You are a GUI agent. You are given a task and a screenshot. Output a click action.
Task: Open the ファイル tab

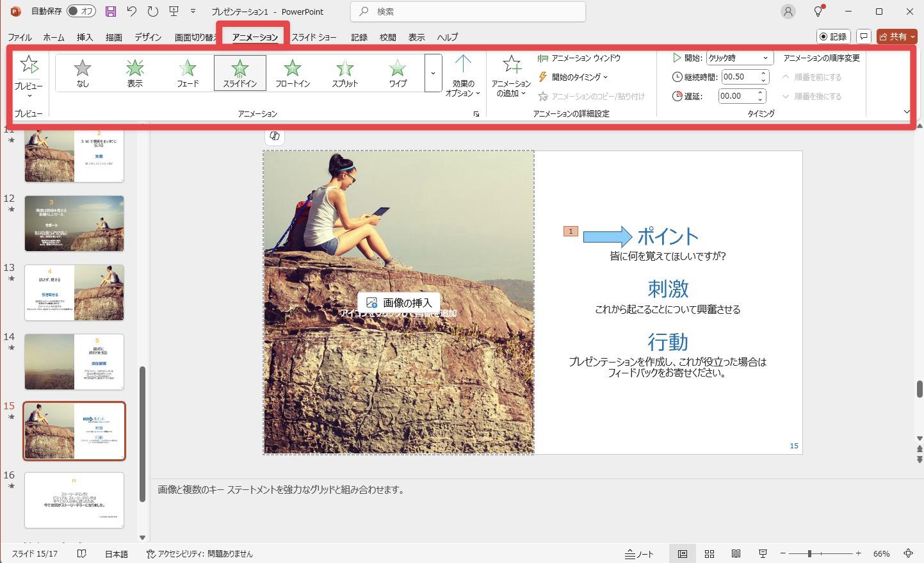coord(20,37)
